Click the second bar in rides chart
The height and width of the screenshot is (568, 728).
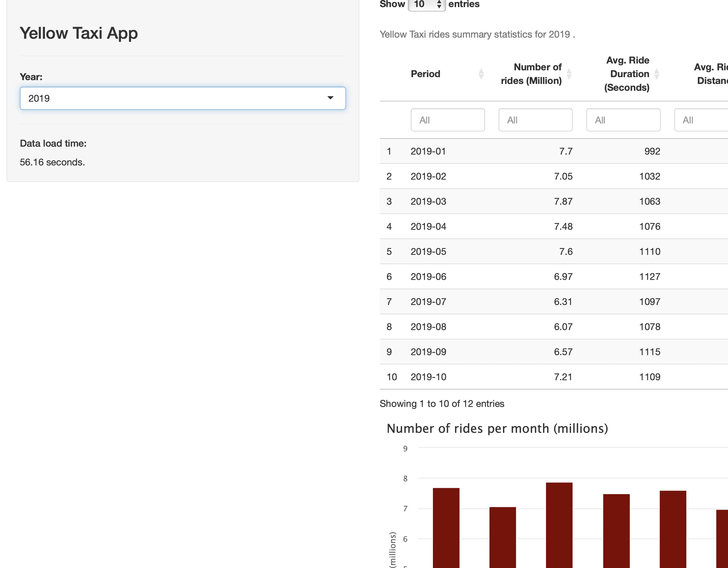503,537
